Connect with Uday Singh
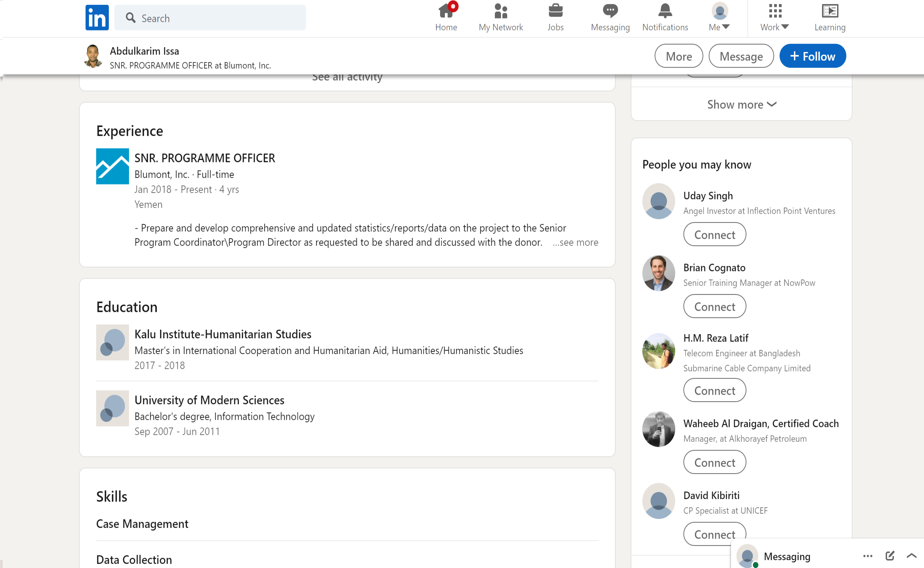 pos(715,235)
